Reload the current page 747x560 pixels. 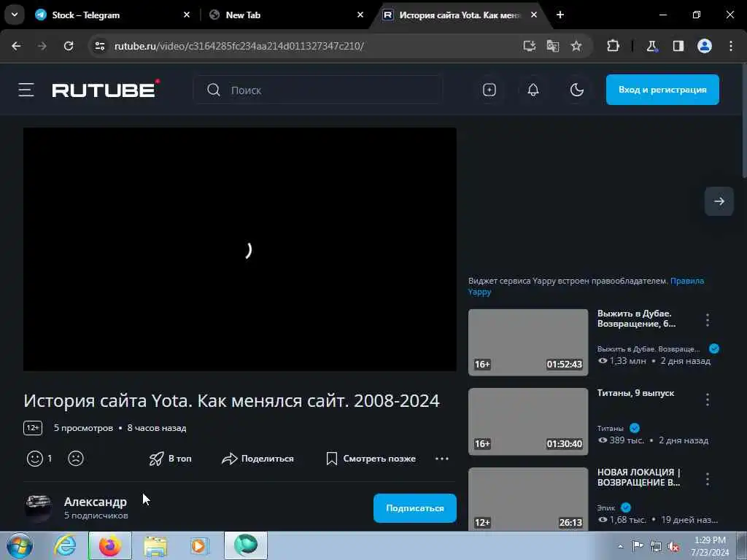(69, 46)
